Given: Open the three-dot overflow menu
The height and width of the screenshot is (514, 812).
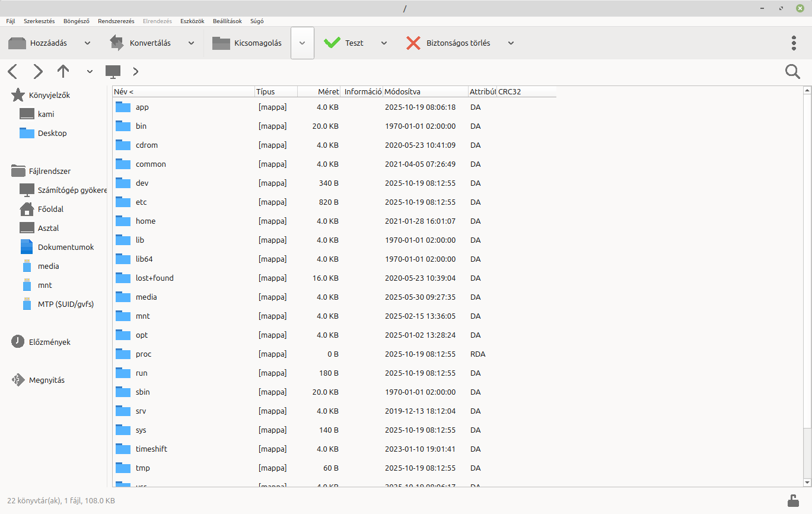Looking at the screenshot, I should (x=794, y=43).
